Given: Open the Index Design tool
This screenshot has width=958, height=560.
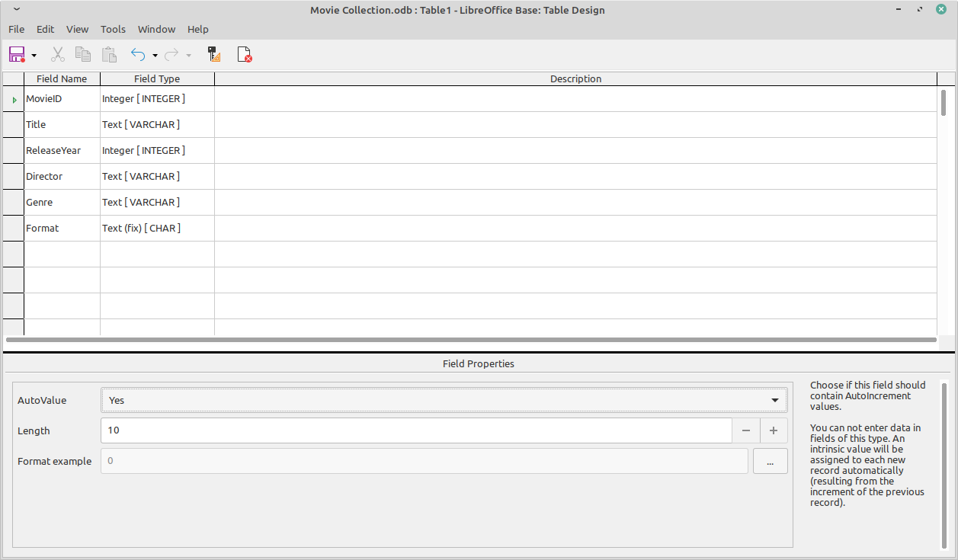Looking at the screenshot, I should pos(213,54).
